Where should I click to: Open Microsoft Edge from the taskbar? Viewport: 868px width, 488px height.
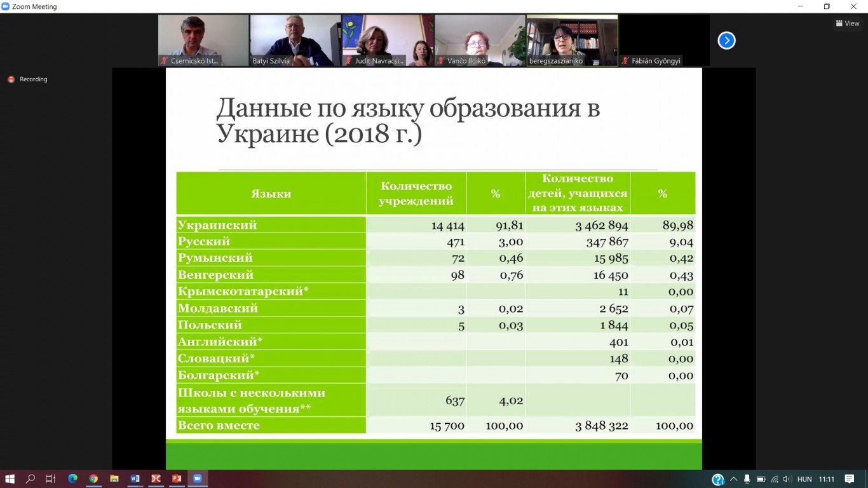point(72,478)
